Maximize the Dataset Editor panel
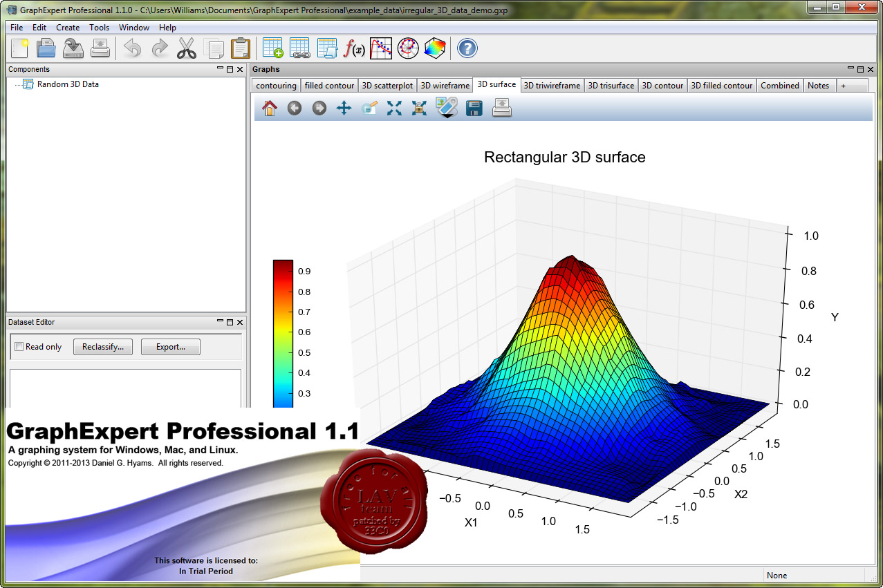Viewport: 883px width, 588px height. (230, 322)
